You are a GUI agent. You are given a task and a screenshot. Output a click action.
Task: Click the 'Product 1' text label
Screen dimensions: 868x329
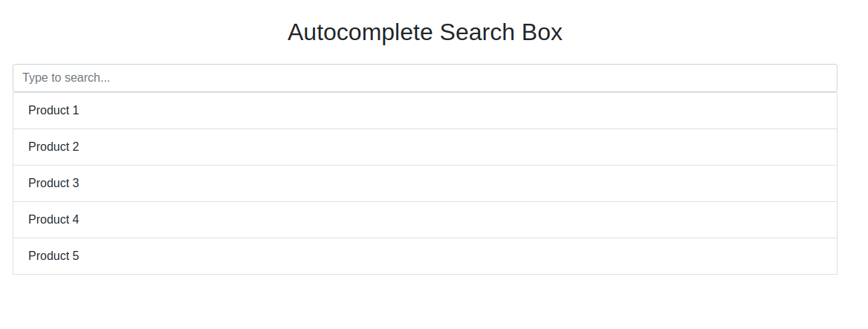pos(54,111)
